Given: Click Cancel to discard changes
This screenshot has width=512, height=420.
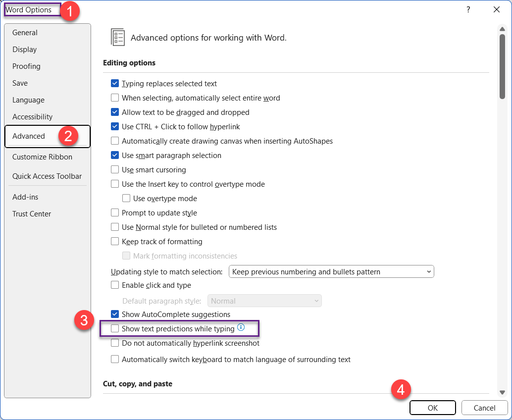Looking at the screenshot, I should [x=484, y=408].
